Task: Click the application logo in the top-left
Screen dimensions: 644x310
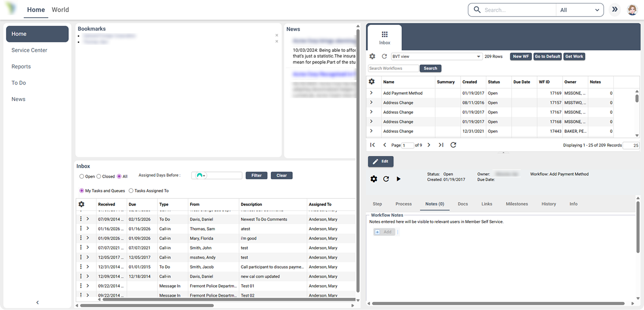Action: pyautogui.click(x=11, y=9)
